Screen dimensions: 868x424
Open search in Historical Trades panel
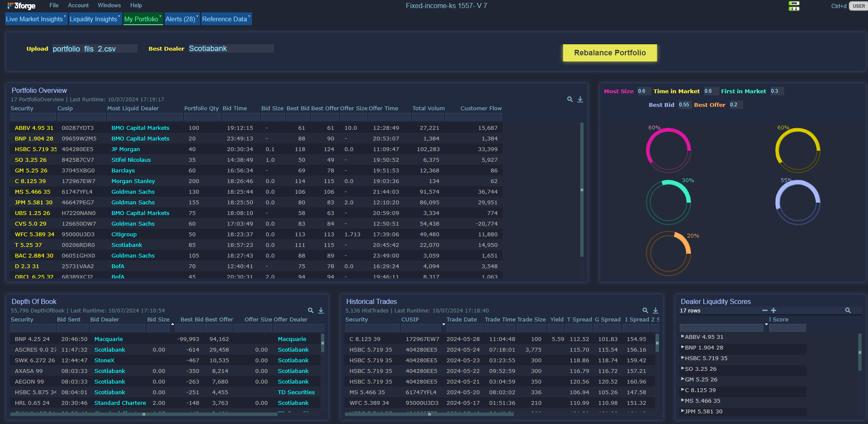click(645, 310)
